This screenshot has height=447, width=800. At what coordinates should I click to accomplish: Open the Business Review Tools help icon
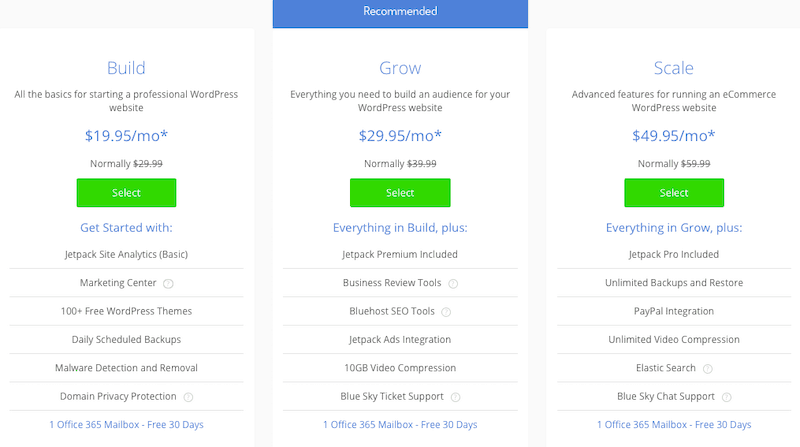453,283
